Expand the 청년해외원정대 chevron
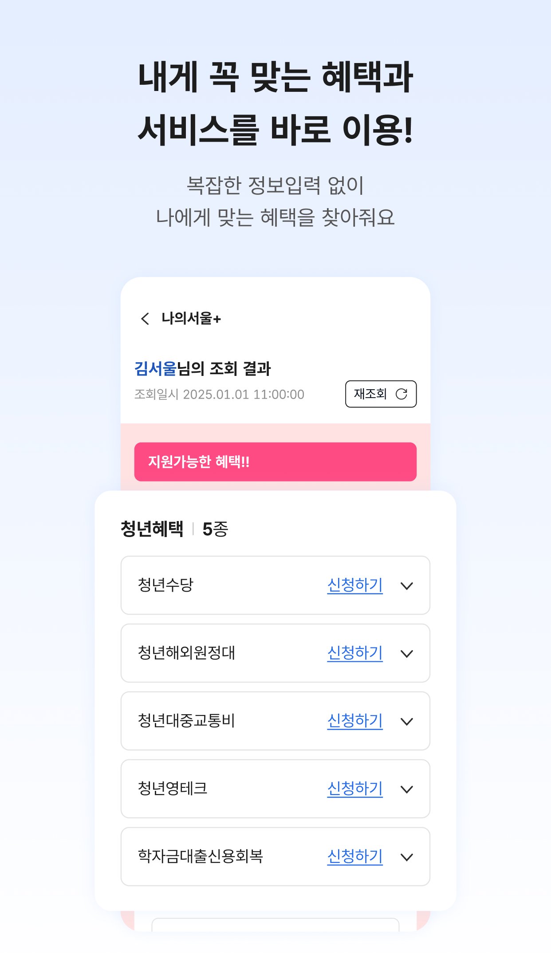 coord(406,654)
